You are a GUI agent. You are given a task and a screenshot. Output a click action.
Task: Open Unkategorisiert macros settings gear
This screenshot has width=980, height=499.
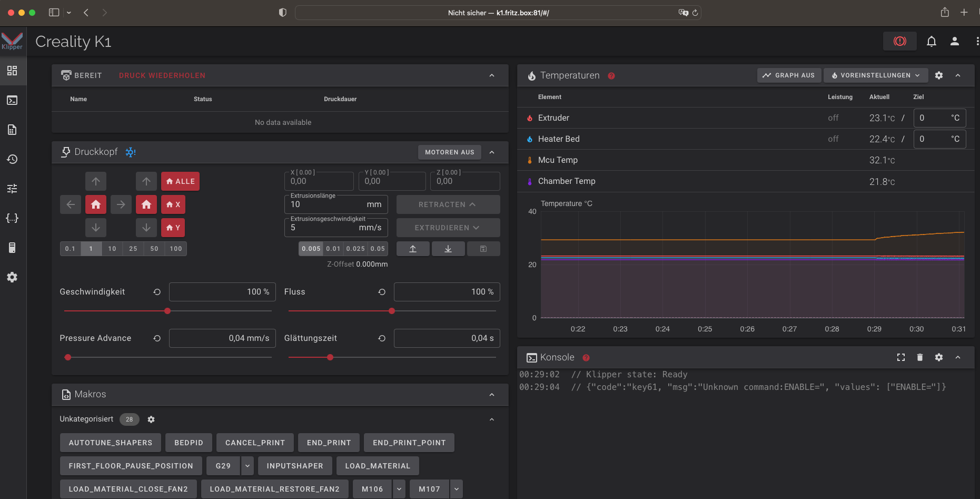pyautogui.click(x=151, y=419)
